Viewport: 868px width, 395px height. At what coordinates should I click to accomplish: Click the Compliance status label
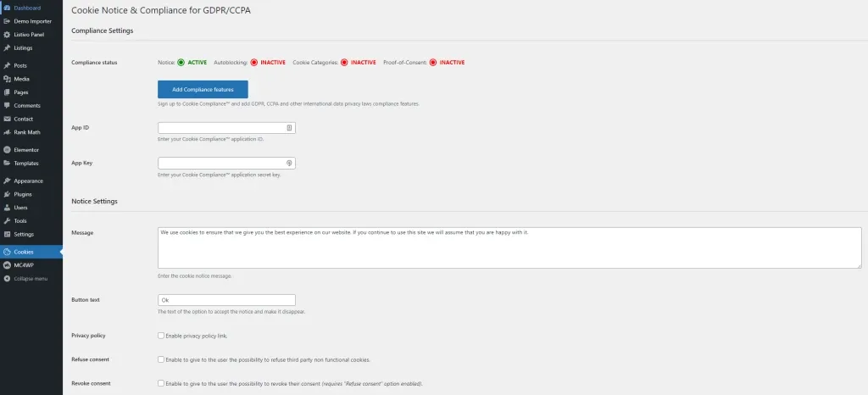click(94, 63)
